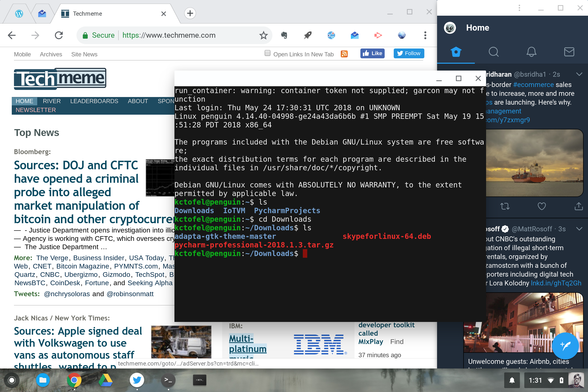Open the Archives link
Image resolution: width=588 pixels, height=392 pixels.
(51, 54)
